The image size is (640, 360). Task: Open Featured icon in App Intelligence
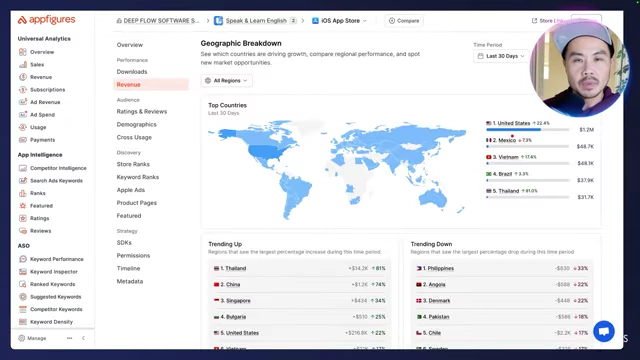(23, 206)
